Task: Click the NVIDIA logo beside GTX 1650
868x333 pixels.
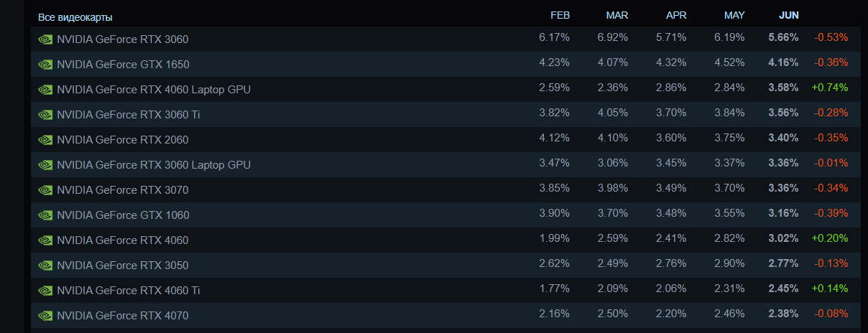Action: click(45, 65)
